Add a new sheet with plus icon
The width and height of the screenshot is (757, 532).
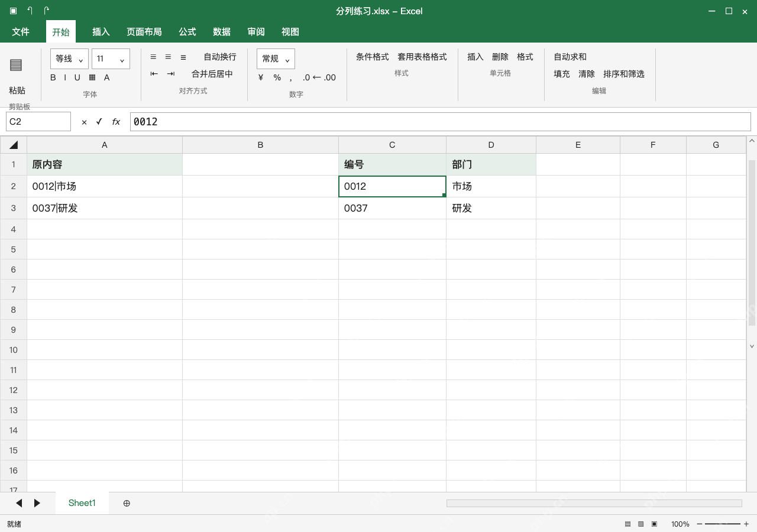(x=127, y=503)
